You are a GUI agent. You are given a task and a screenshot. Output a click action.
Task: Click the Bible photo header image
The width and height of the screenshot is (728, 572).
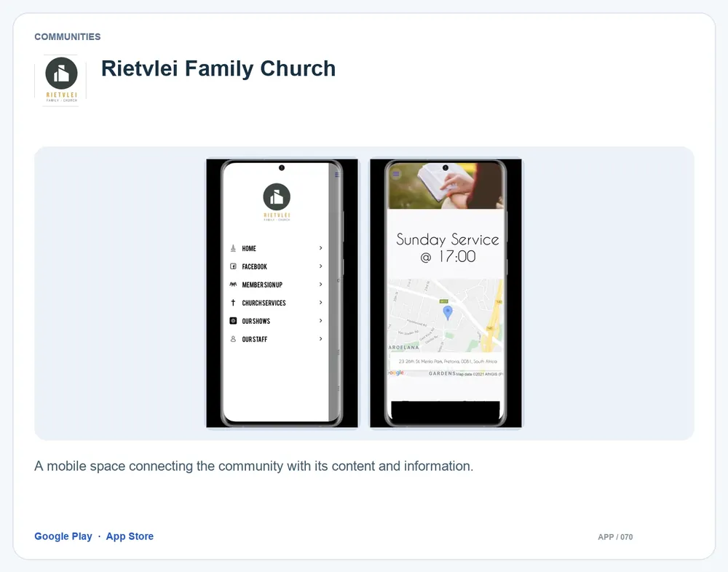(446, 186)
